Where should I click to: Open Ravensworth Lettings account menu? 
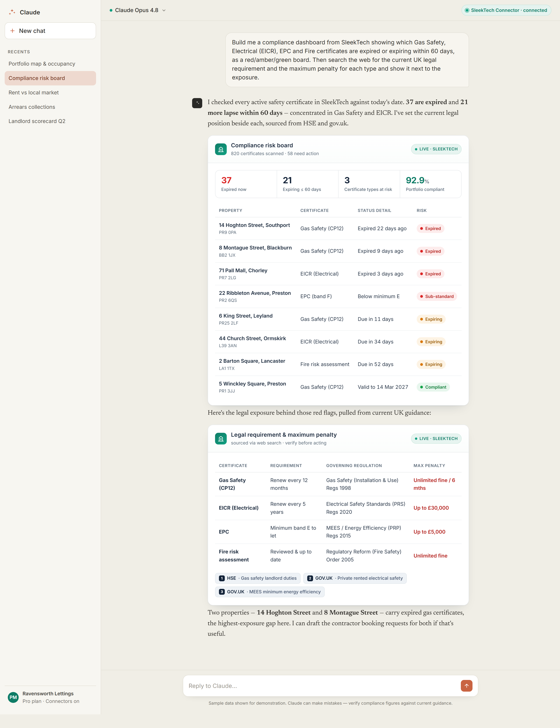pos(50,697)
